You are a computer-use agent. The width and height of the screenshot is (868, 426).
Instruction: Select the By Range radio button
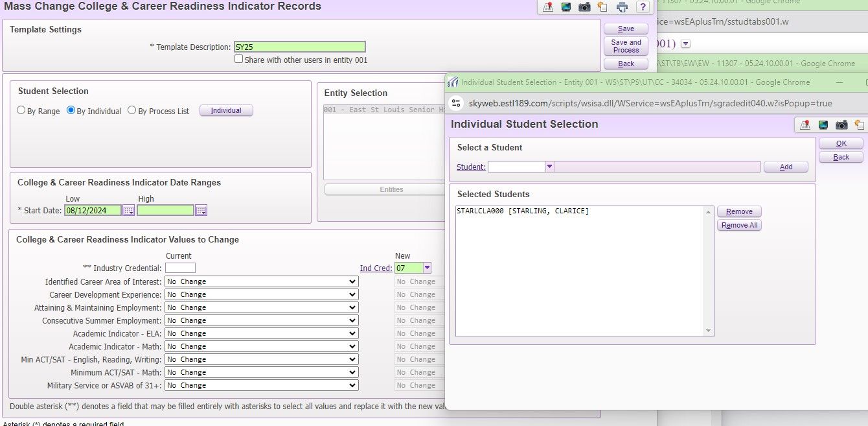tap(21, 111)
